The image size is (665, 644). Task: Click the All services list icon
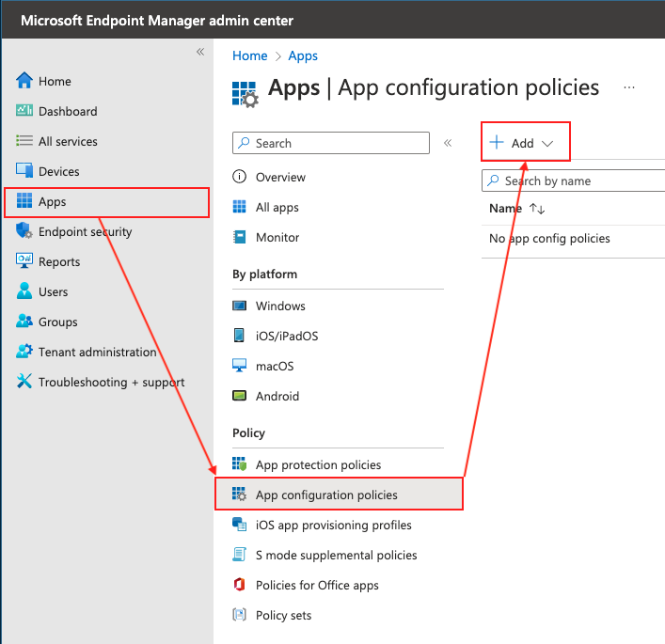click(24, 141)
